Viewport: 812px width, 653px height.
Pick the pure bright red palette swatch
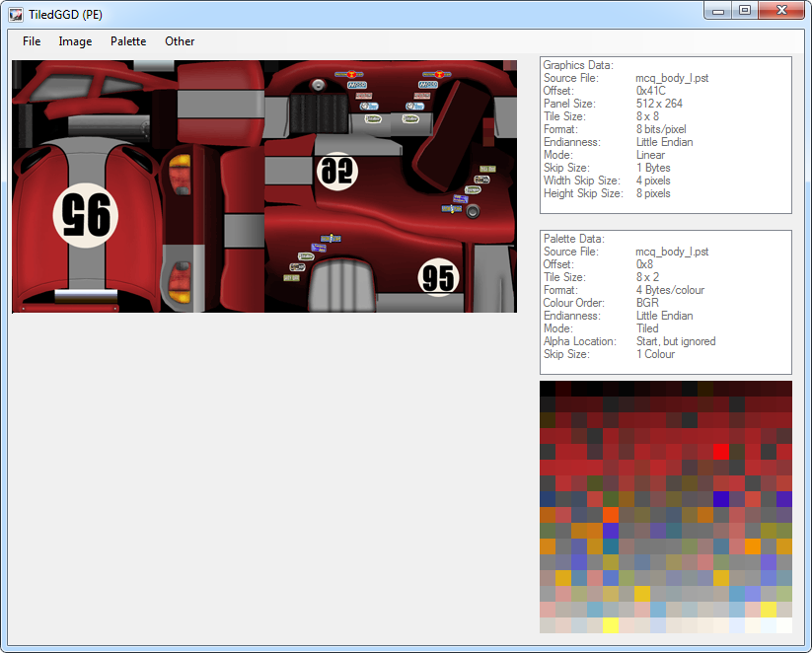pyautogui.click(x=721, y=451)
